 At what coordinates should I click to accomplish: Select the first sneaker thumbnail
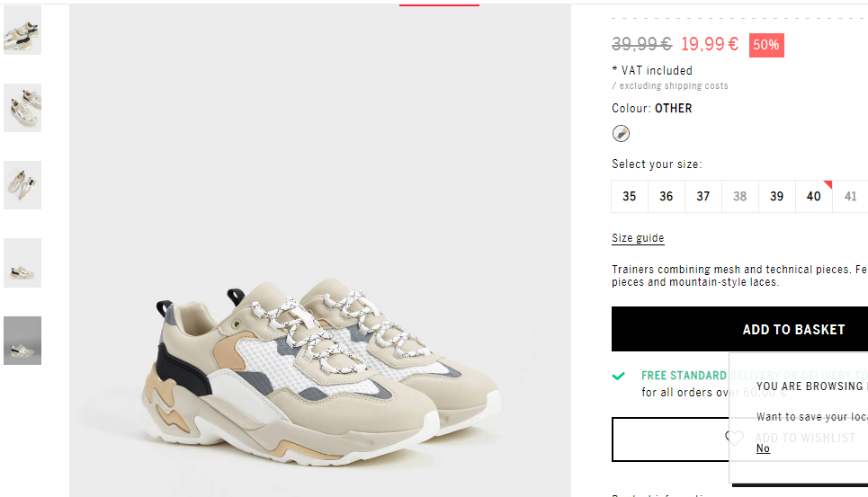pyautogui.click(x=22, y=31)
